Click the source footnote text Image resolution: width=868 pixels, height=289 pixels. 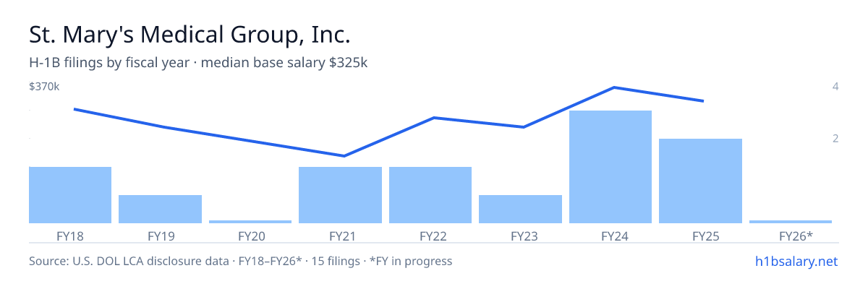click(240, 261)
